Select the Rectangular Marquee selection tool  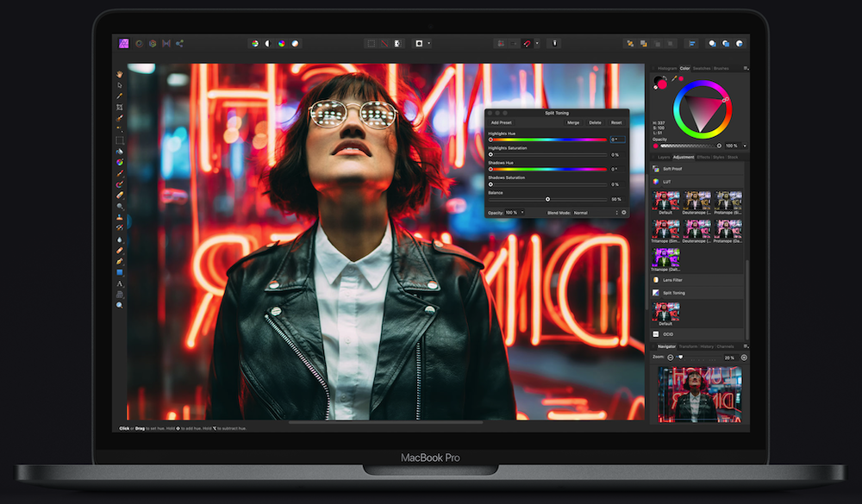tap(120, 140)
